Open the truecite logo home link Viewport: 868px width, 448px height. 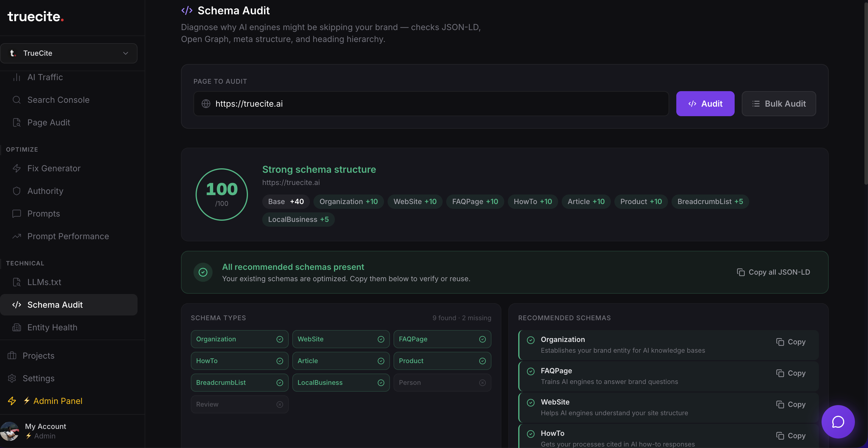pos(35,16)
